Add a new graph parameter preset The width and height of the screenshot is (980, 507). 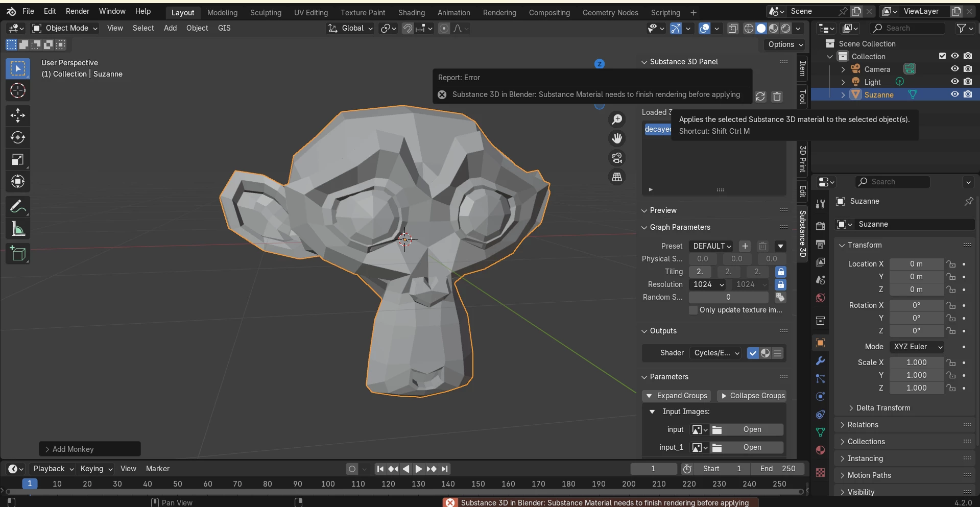coord(745,246)
